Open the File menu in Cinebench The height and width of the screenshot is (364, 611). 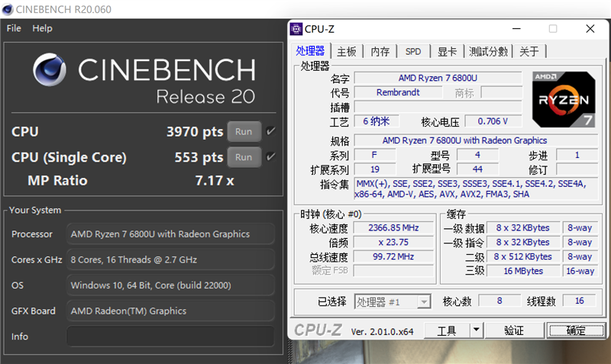(14, 28)
